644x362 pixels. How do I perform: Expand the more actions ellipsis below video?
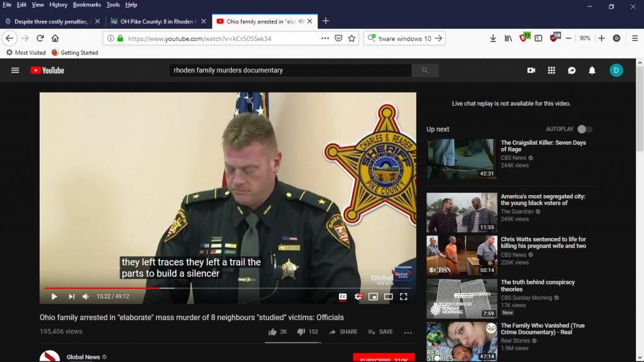click(x=408, y=332)
